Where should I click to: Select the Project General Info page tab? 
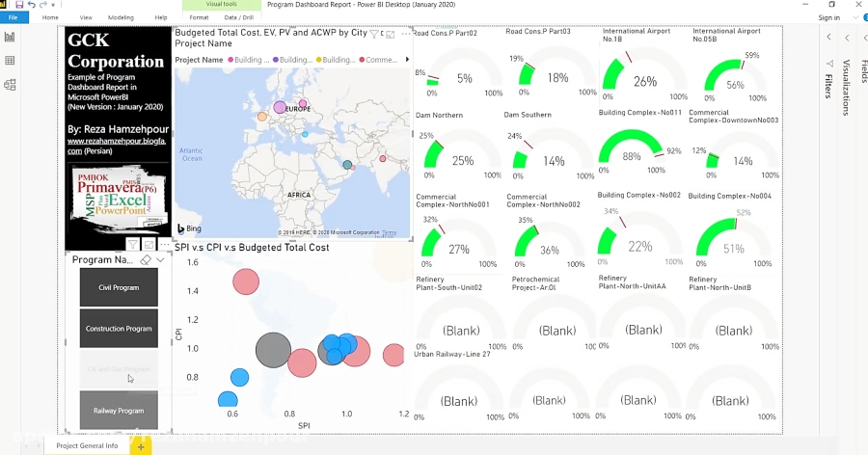click(x=87, y=446)
